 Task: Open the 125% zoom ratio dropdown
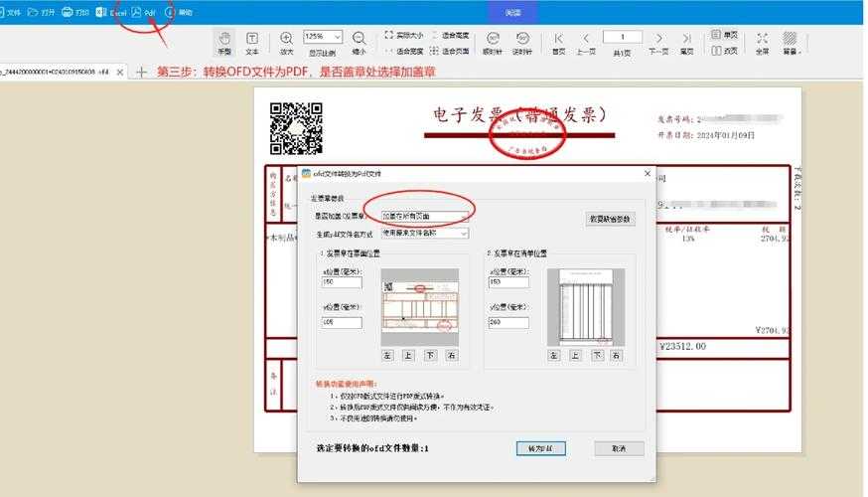pos(323,37)
